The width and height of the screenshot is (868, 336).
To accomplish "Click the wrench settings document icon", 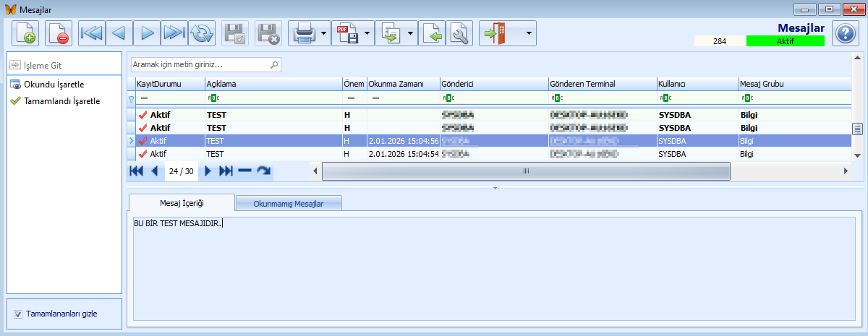I will click(x=459, y=33).
